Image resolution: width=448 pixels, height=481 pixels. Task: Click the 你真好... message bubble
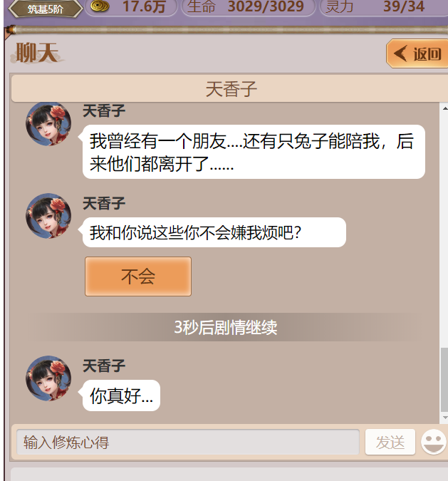pyautogui.click(x=121, y=395)
